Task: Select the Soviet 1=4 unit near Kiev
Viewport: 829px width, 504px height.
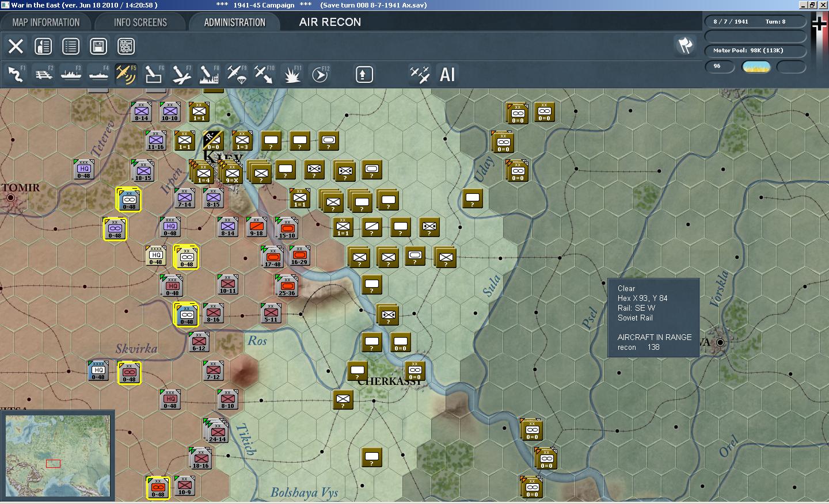Action: coord(202,173)
